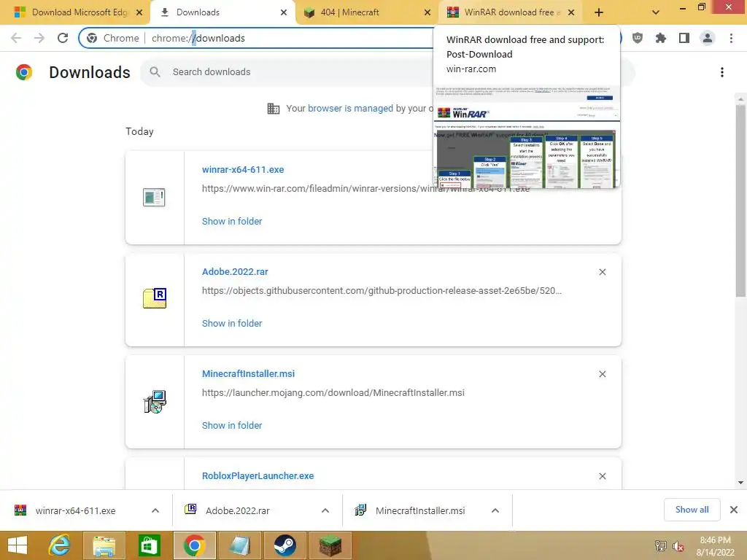Image resolution: width=747 pixels, height=560 pixels.
Task: Close the 404 | Minecraft tab
Action: [427, 12]
